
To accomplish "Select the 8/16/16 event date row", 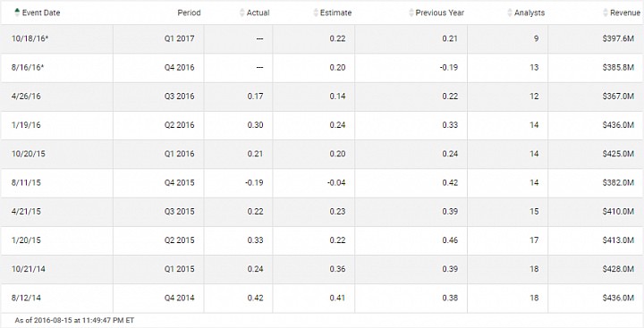I will click(322, 68).
